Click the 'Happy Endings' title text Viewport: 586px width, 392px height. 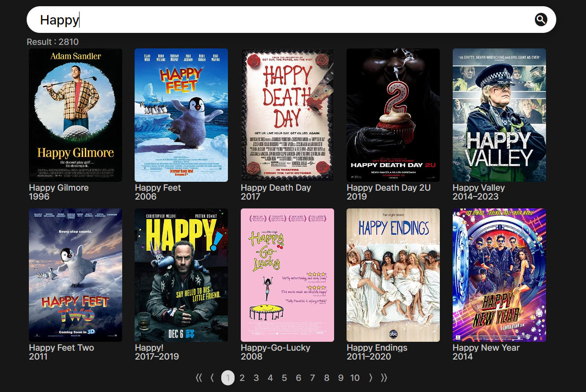[377, 348]
